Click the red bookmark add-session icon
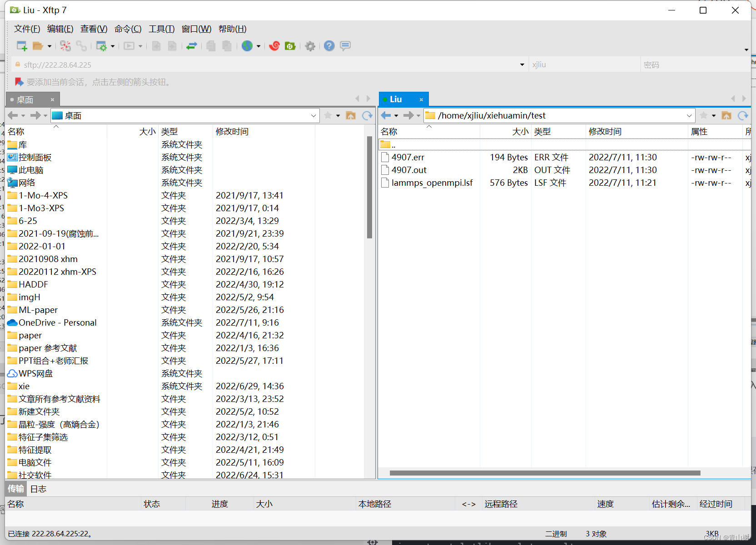 [19, 82]
